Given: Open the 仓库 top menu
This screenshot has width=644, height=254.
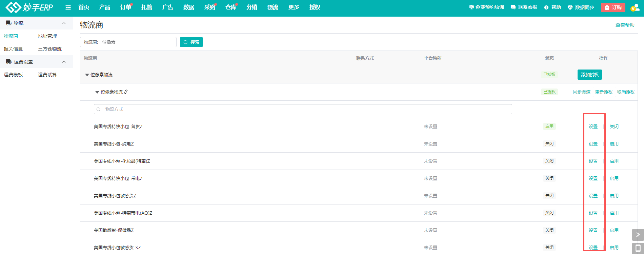Looking at the screenshot, I should pos(230,7).
